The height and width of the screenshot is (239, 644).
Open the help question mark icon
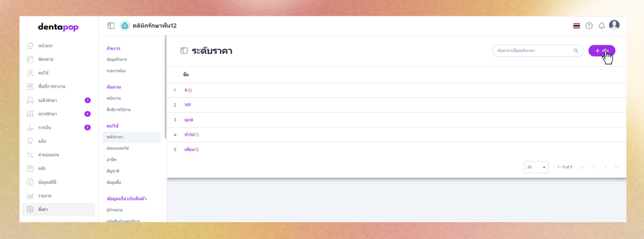589,26
